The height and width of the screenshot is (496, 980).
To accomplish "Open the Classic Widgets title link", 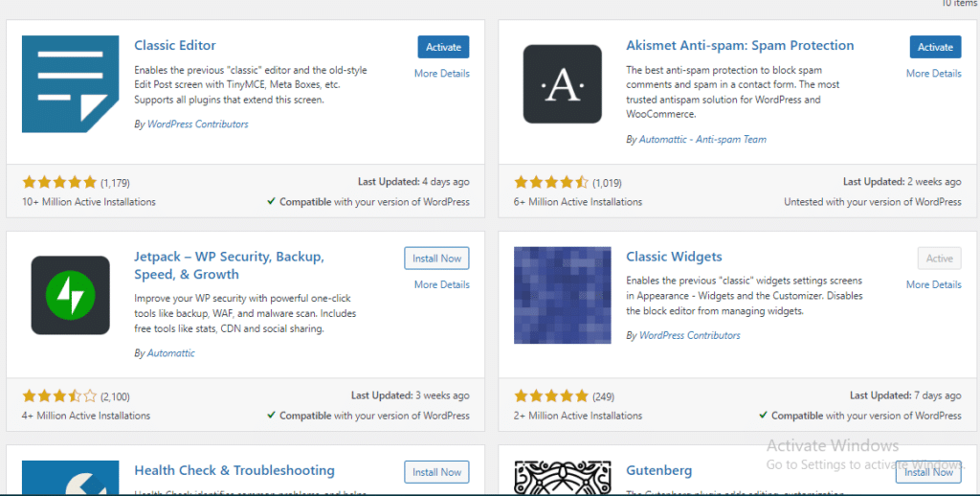I will pyautogui.click(x=674, y=257).
